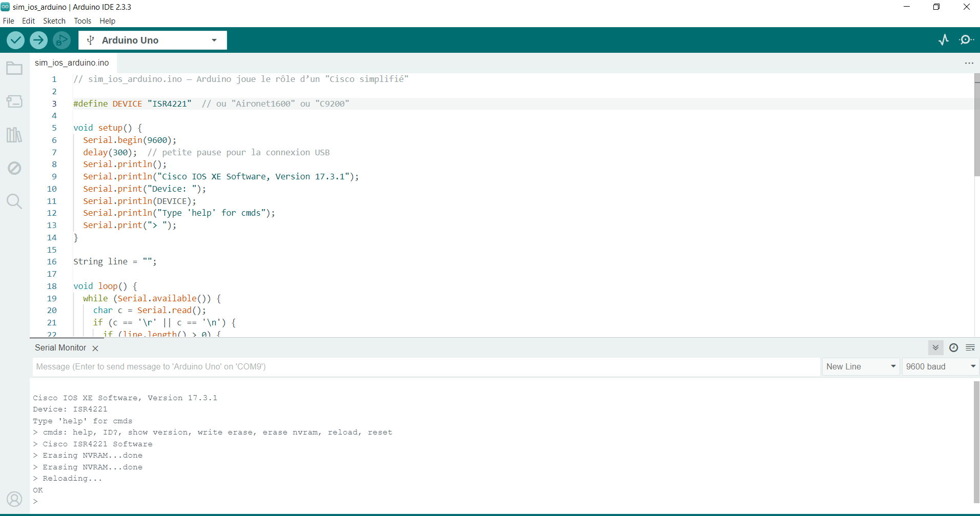
Task: Click the serial message input field
Action: [425, 366]
